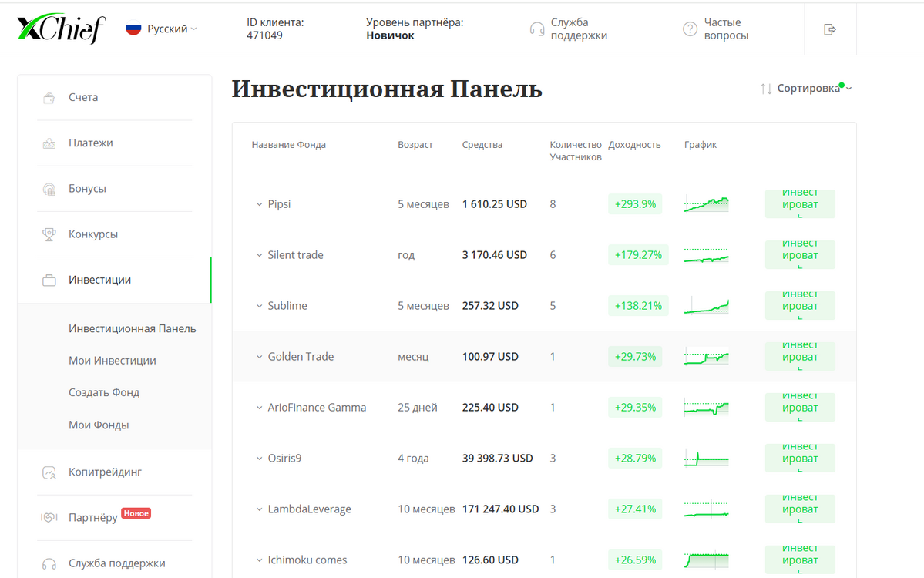Expand the Pipsi fund row
924x578 pixels.
pyautogui.click(x=259, y=204)
